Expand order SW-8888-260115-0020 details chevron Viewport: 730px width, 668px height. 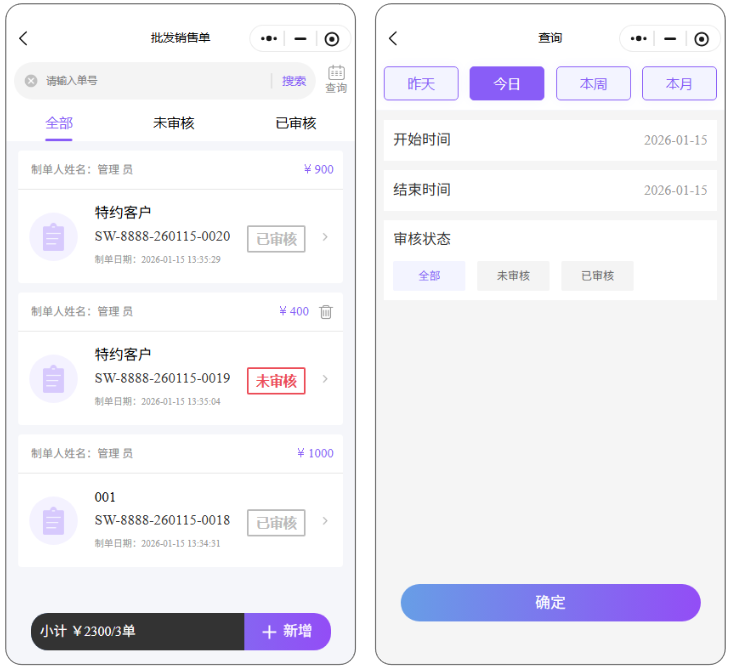tap(325, 238)
